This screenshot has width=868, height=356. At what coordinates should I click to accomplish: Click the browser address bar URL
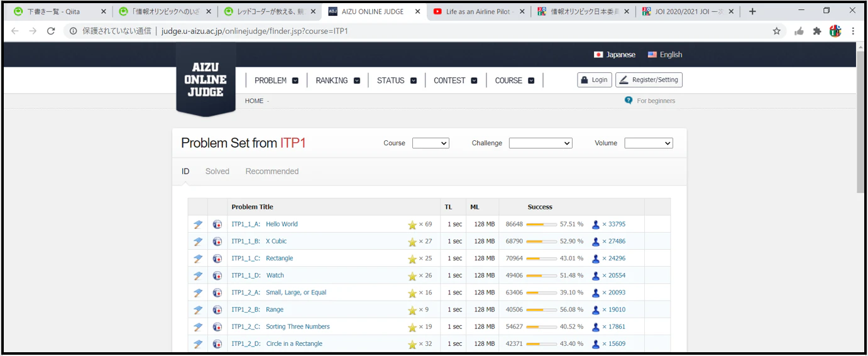[x=255, y=31]
